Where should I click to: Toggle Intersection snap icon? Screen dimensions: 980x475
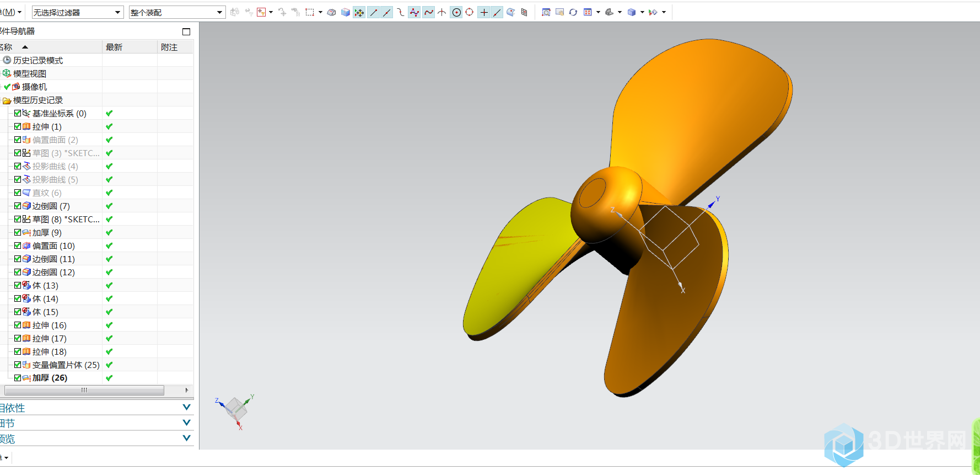441,12
